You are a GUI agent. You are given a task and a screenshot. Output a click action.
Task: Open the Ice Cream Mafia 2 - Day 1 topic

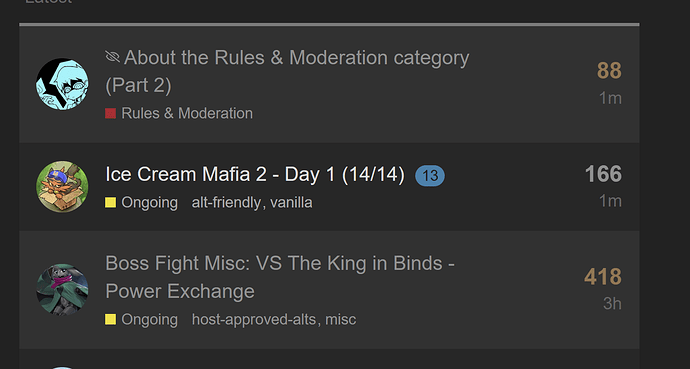255,175
